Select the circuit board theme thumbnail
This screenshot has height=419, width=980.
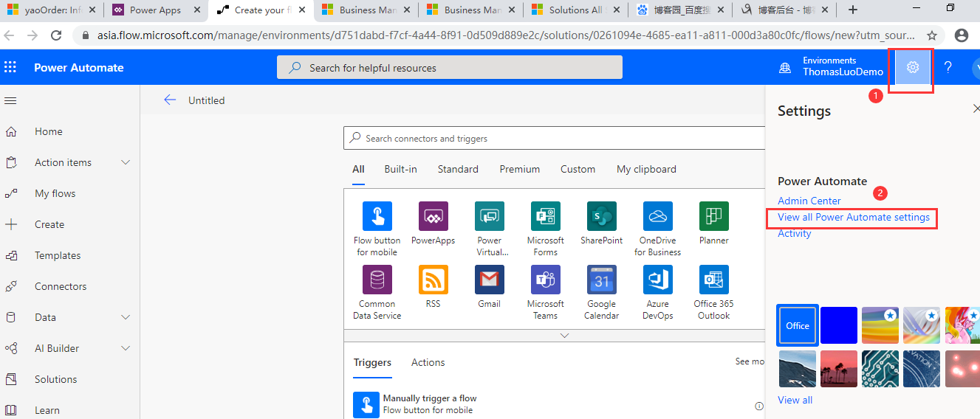pyautogui.click(x=880, y=369)
